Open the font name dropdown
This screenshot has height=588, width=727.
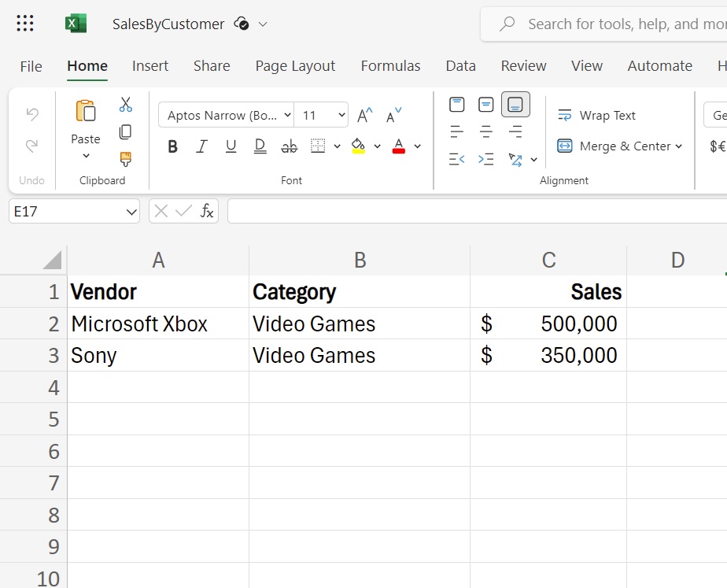[x=286, y=114]
